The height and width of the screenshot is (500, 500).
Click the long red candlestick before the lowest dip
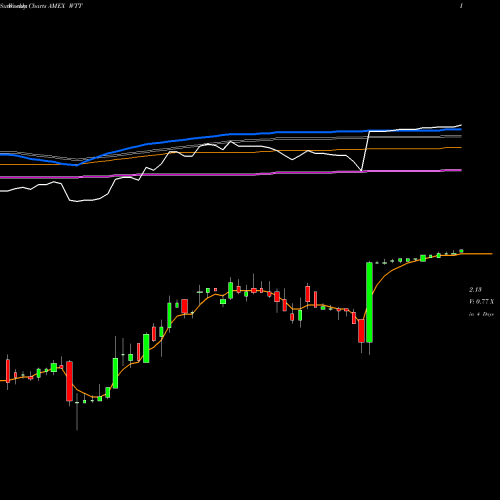[x=69, y=381]
